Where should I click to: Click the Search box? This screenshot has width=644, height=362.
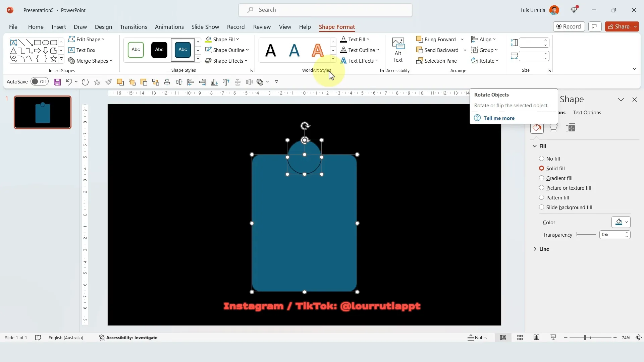325,10
